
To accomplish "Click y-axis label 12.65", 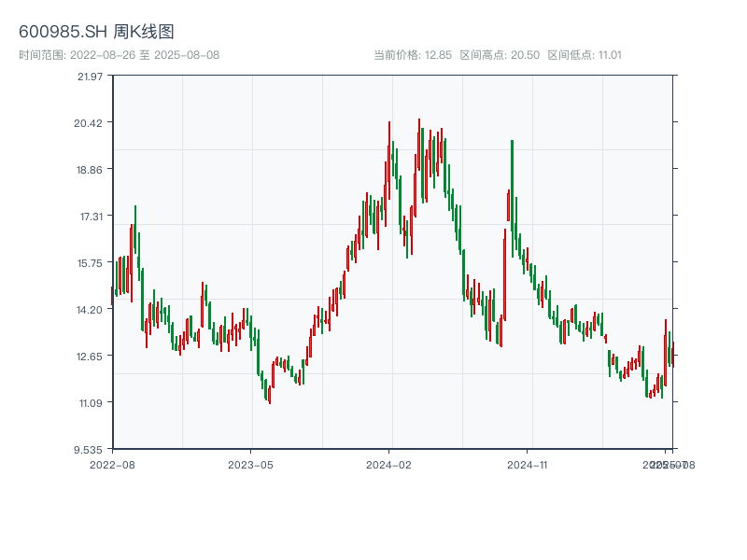I will pos(90,357).
